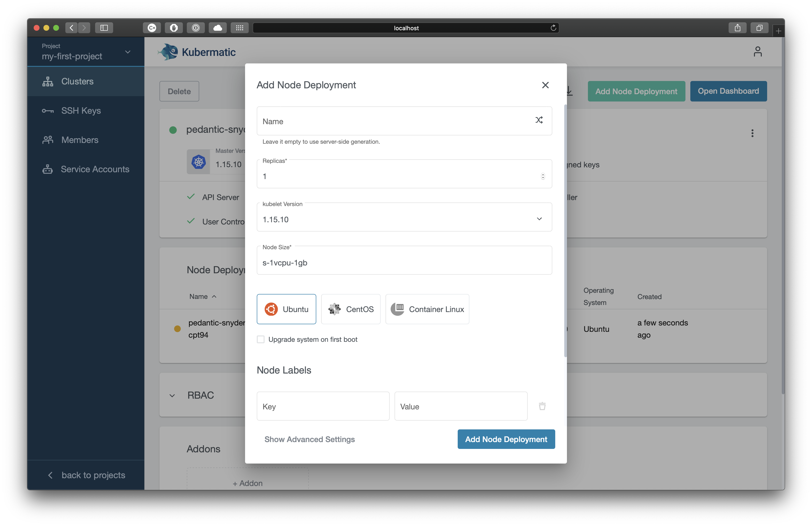Viewport: 812px width, 526px height.
Task: Toggle Upgrade system on first boot checkbox
Action: pos(260,339)
